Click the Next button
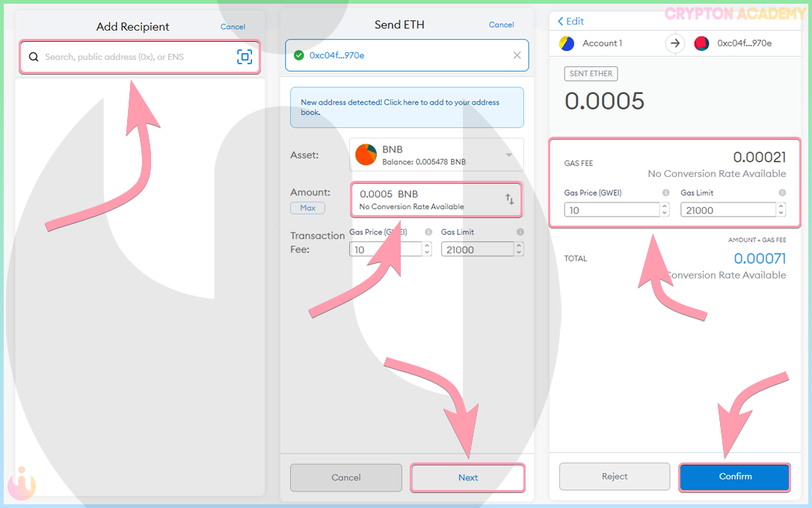The image size is (812, 508). click(467, 477)
